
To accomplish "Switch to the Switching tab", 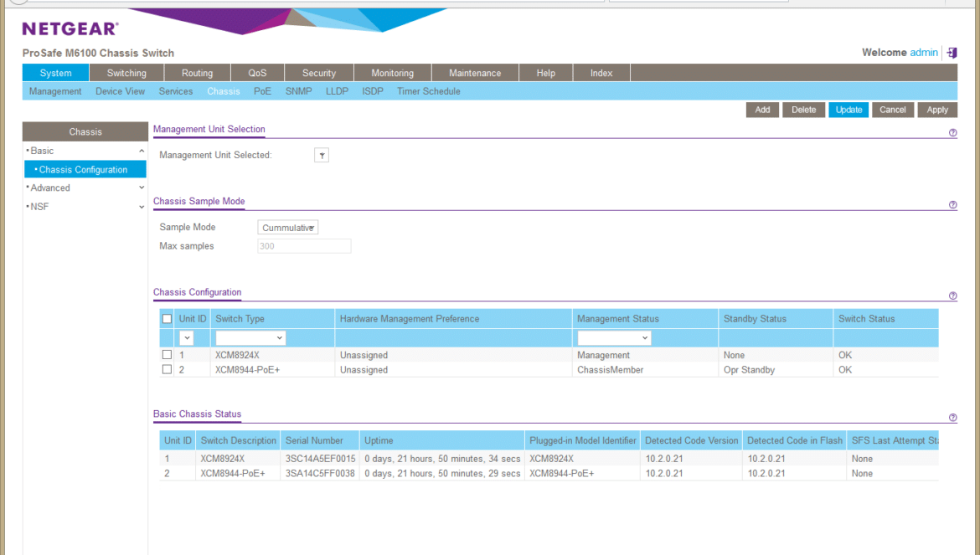I will (126, 73).
